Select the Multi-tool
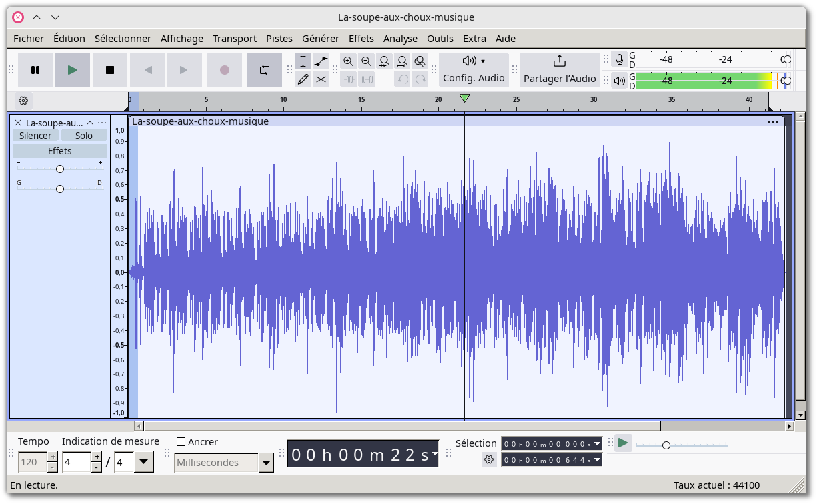 (x=321, y=79)
